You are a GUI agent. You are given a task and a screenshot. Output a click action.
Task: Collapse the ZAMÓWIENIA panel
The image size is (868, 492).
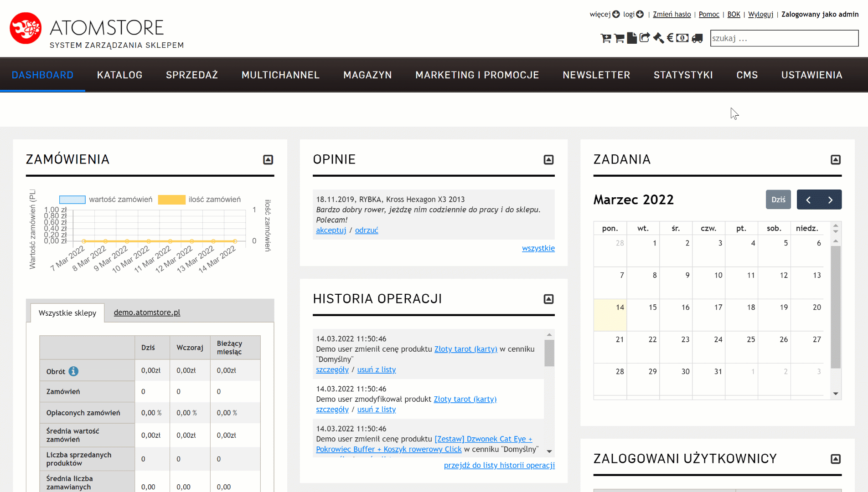click(268, 160)
